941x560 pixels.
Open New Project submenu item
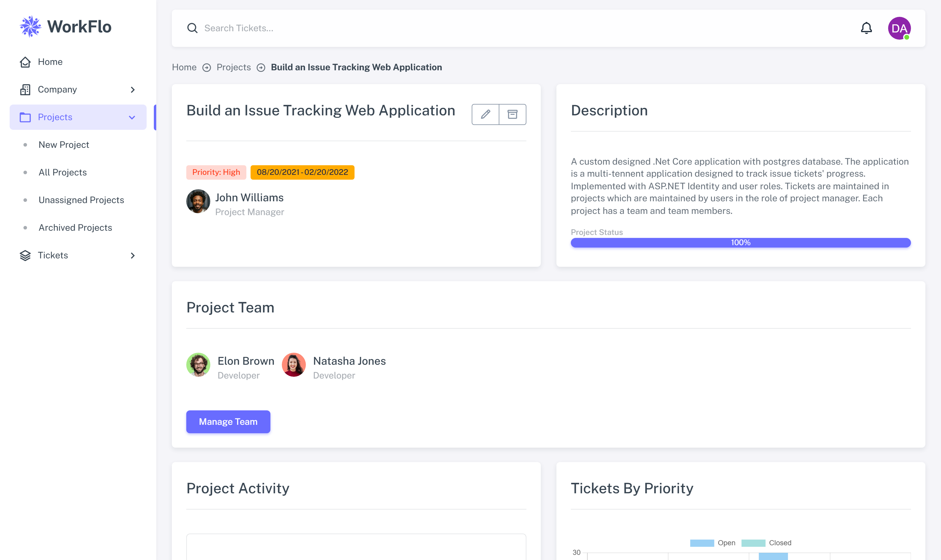point(64,145)
